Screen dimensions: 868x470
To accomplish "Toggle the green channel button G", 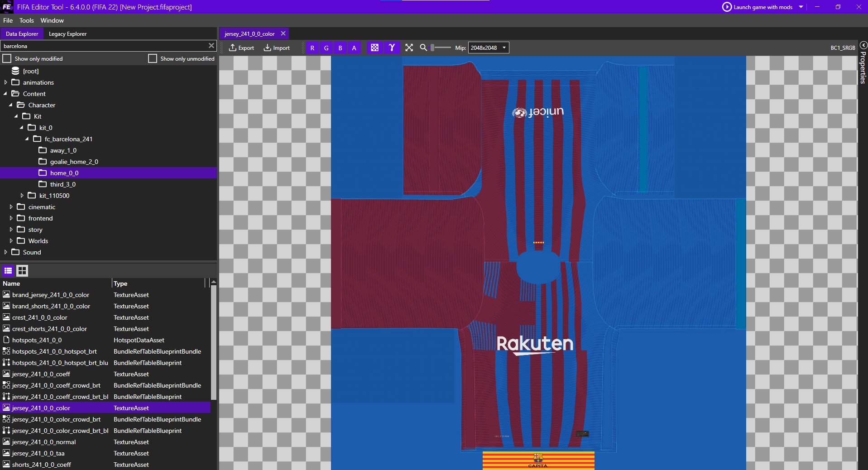I will click(x=326, y=48).
